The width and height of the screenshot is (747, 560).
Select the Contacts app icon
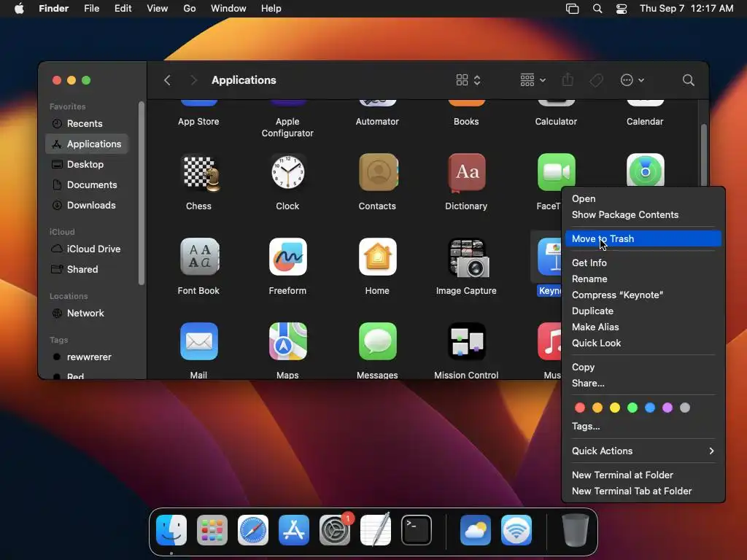pyautogui.click(x=378, y=172)
